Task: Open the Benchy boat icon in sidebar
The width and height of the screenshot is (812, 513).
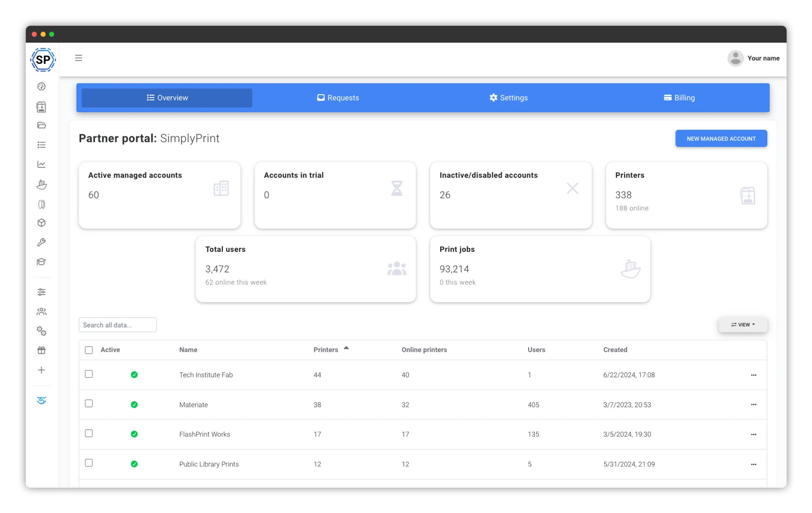Action: [x=41, y=184]
